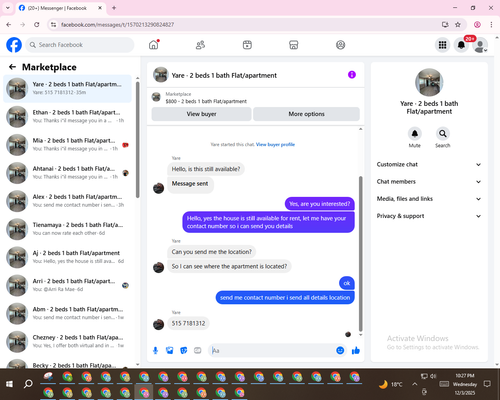500x400 pixels.
Task: Expand the Chat members section
Action: (x=429, y=182)
